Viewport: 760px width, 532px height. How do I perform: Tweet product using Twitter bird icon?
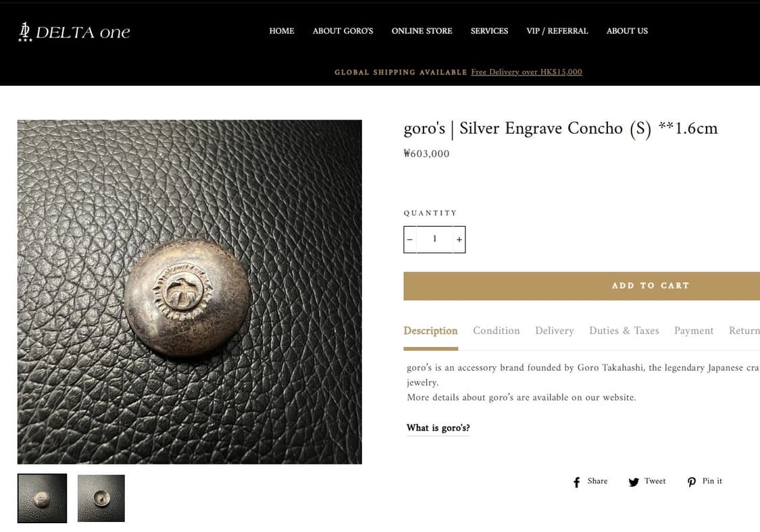click(x=634, y=482)
